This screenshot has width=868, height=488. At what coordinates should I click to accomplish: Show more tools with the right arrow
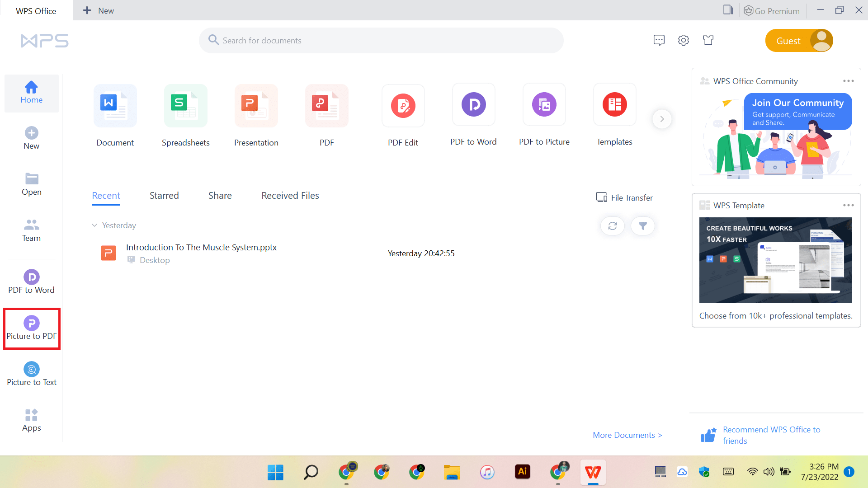click(662, 119)
